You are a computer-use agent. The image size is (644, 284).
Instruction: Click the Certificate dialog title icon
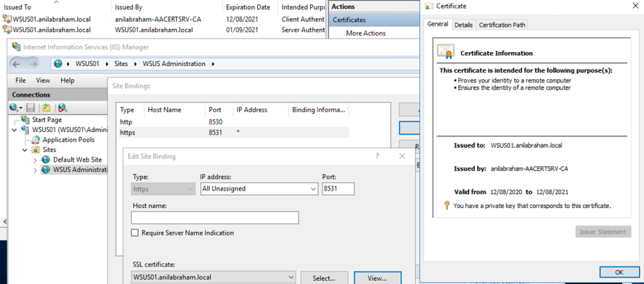click(429, 6)
